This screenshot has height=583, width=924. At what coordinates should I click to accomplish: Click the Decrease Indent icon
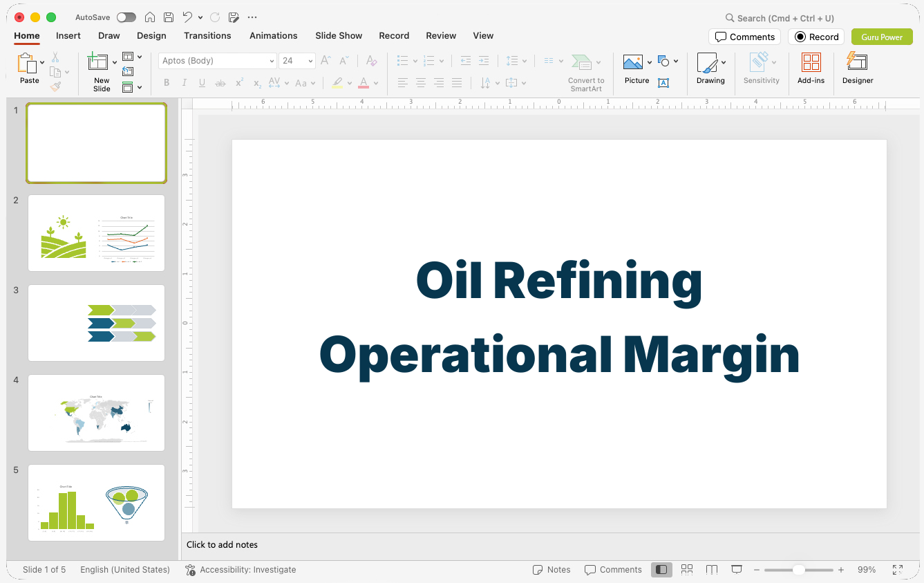(466, 61)
